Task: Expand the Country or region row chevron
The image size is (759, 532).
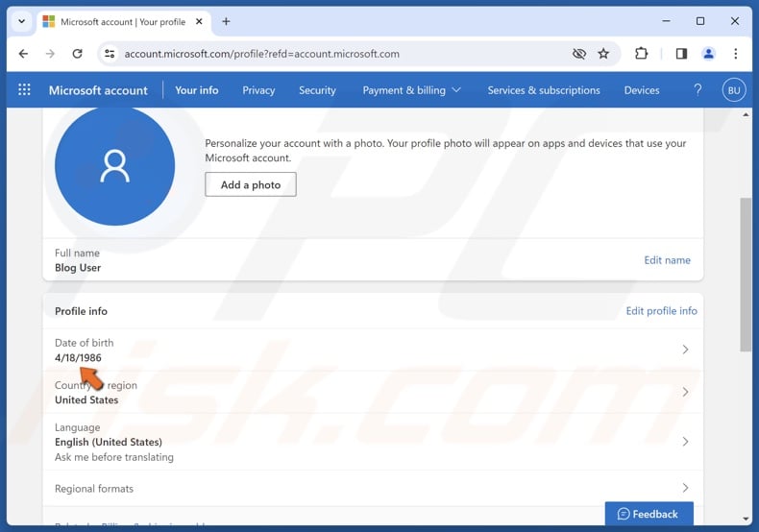Action: tap(685, 392)
